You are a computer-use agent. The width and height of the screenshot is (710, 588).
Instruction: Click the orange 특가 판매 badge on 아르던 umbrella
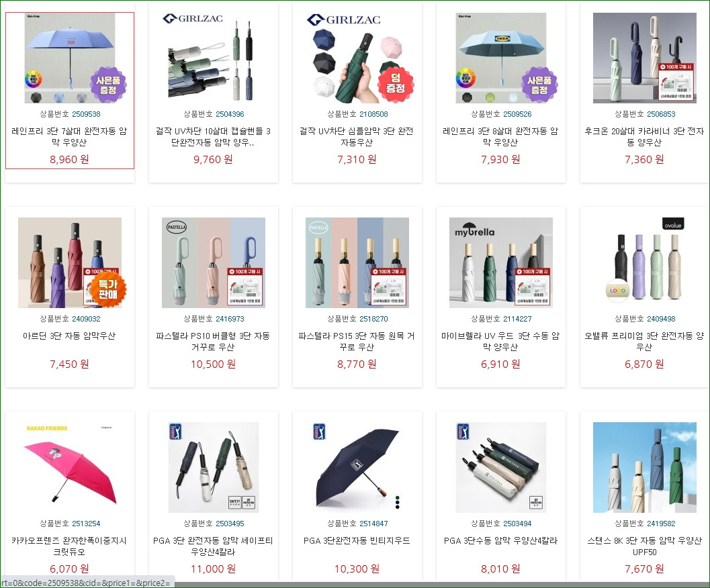(x=107, y=289)
